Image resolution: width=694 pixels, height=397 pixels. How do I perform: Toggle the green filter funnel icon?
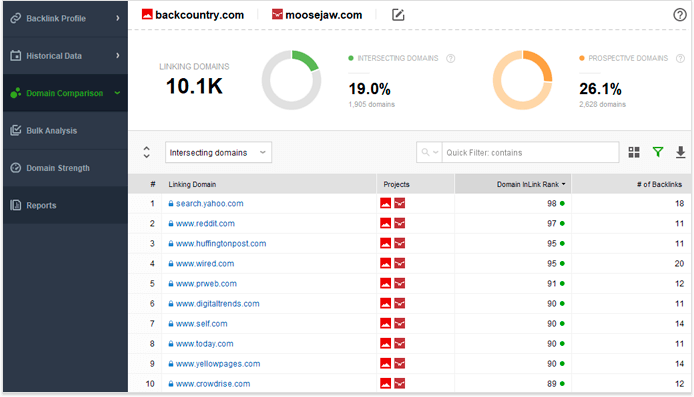[x=658, y=152]
